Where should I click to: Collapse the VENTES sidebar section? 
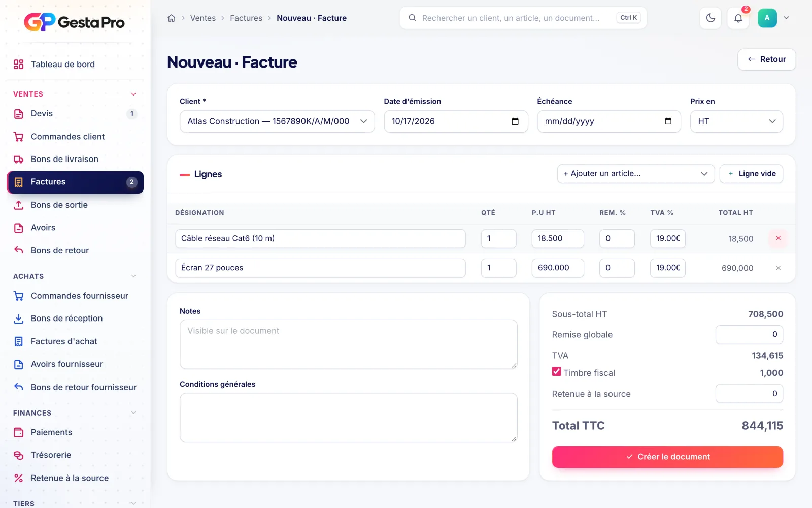tap(133, 94)
